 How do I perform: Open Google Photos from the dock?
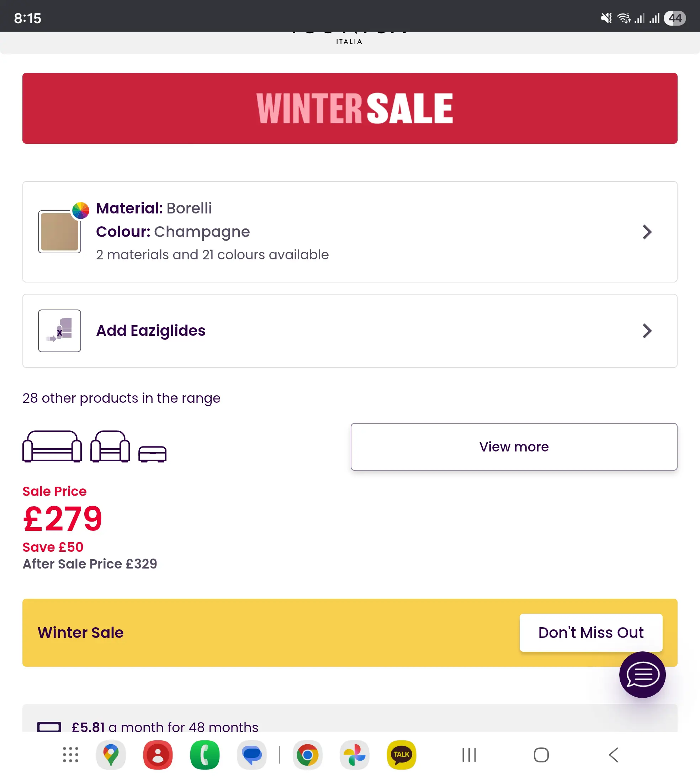[x=354, y=755]
